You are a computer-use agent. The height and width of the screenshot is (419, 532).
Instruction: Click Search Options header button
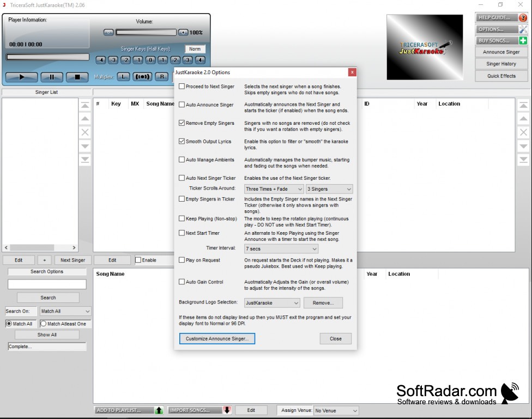tap(47, 271)
